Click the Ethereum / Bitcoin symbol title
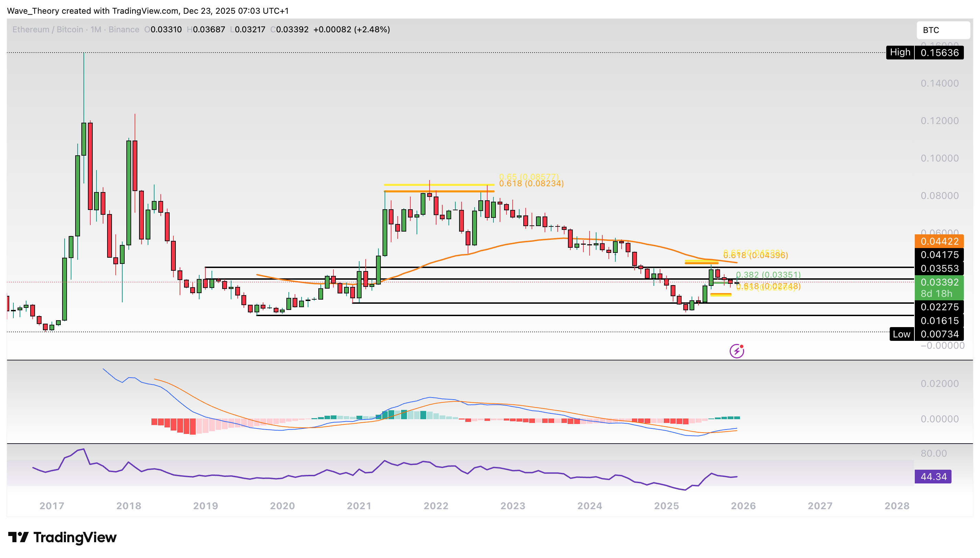Screen dimensions: 980x558 [47, 30]
